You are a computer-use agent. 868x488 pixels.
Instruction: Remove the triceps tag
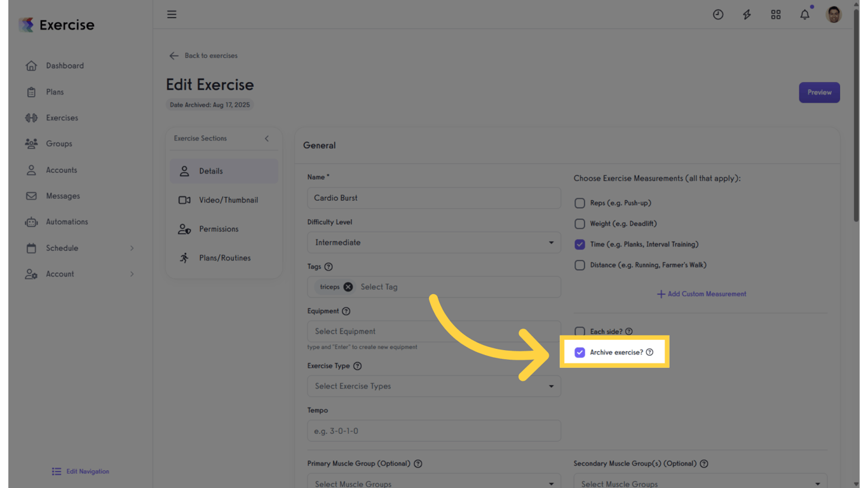coord(348,287)
